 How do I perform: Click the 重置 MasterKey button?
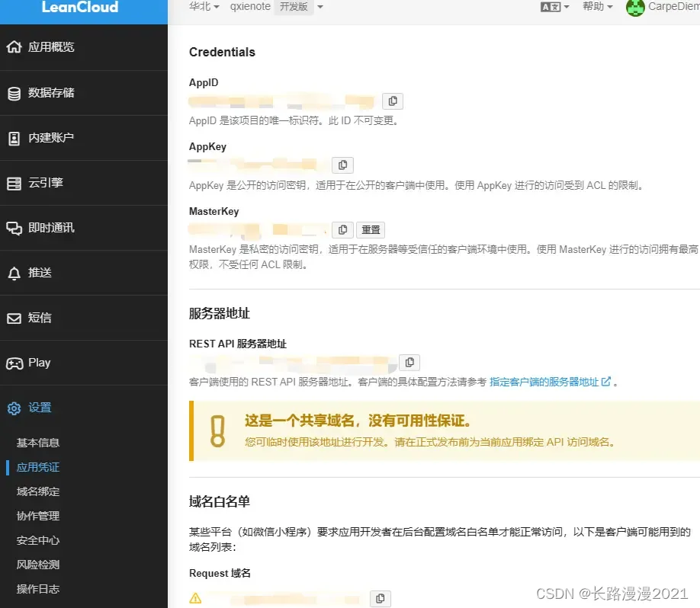371,230
